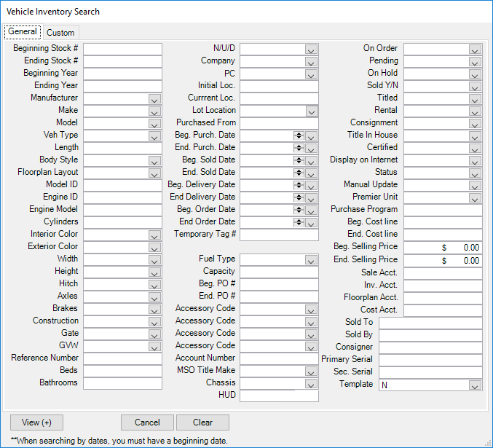Click the HUD input field
493x448 pixels.
[x=279, y=396]
